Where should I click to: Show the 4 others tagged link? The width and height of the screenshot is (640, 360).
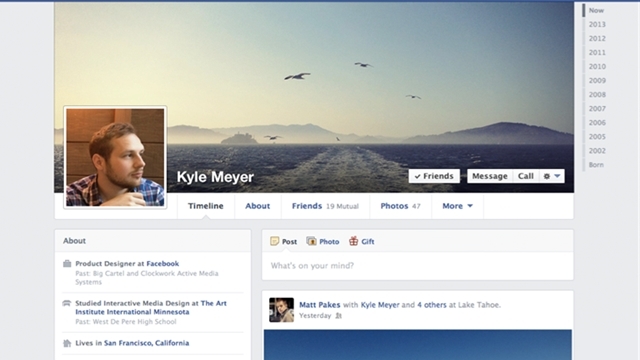point(432,305)
